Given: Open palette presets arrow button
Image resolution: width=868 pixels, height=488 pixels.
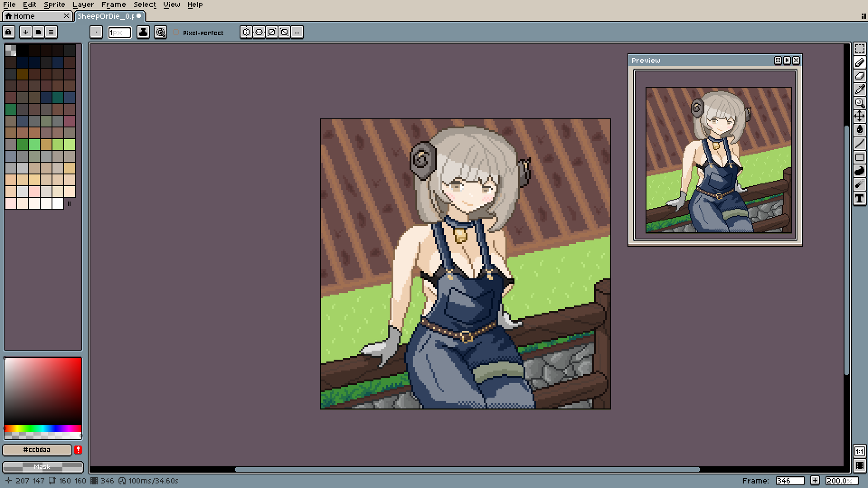Looking at the screenshot, I should [x=26, y=32].
